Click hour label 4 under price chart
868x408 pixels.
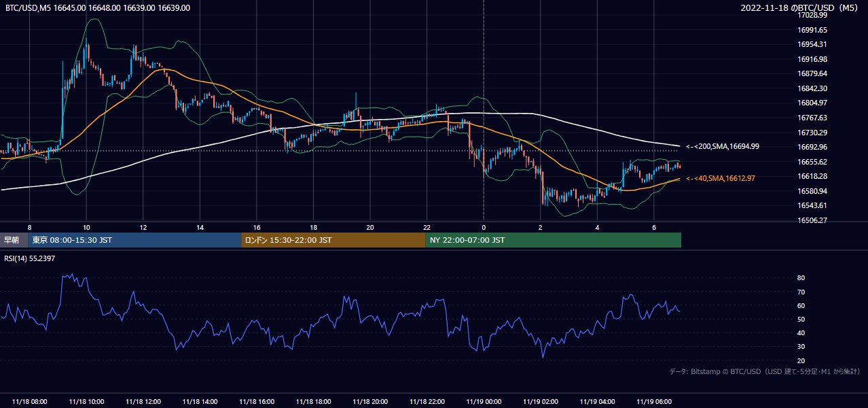tap(597, 227)
